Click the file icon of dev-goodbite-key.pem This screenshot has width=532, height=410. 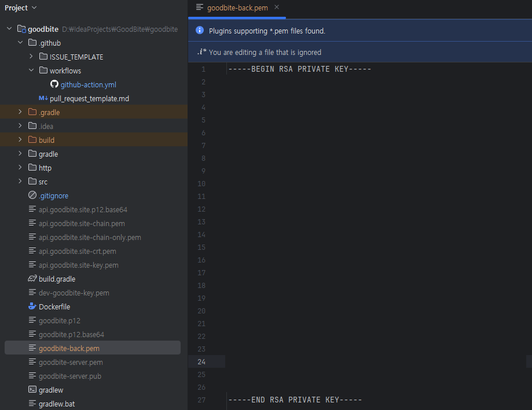pyautogui.click(x=32, y=292)
